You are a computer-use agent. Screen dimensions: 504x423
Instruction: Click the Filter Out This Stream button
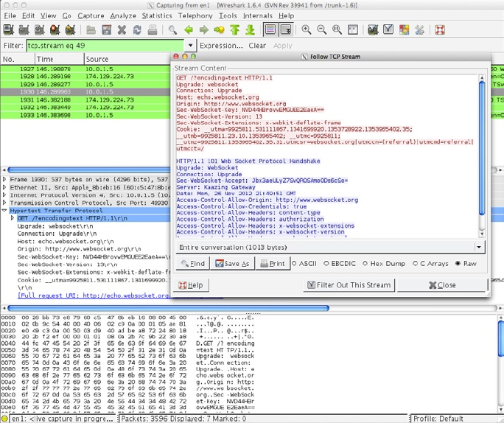(x=349, y=285)
